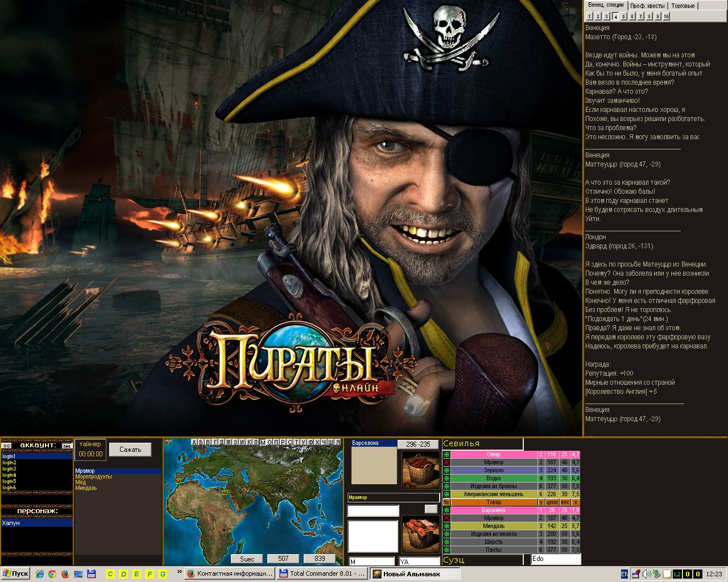Launch Internet Explorer from quick launch
The height and width of the screenshot is (582, 728).
(40, 574)
